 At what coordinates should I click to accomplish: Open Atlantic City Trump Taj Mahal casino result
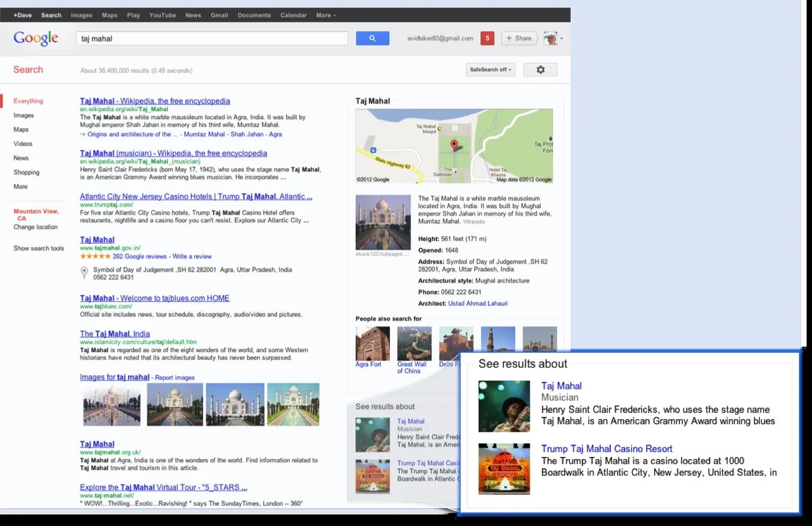pyautogui.click(x=196, y=196)
